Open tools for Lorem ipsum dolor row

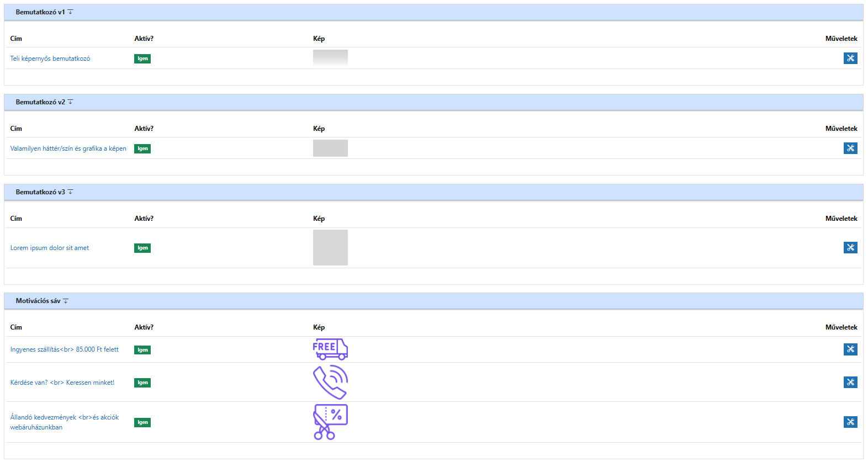tap(850, 247)
